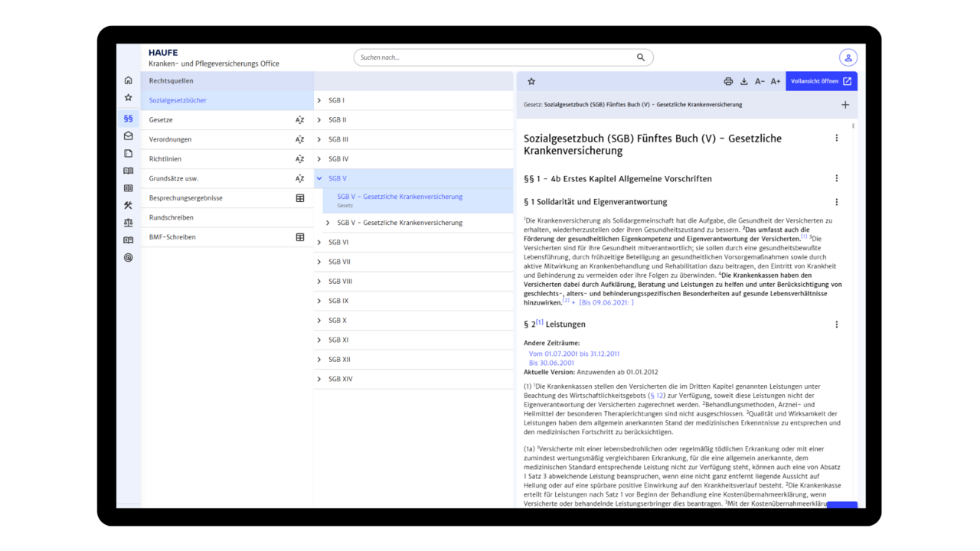
Task: Toggle A-Z sorting for Gesetze
Action: [x=299, y=120]
